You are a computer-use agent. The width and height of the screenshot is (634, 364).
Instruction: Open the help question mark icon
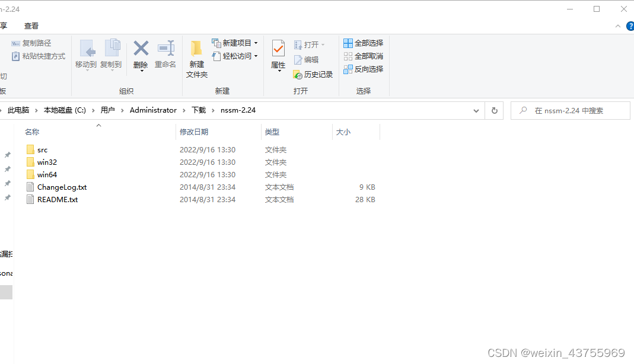pos(630,26)
